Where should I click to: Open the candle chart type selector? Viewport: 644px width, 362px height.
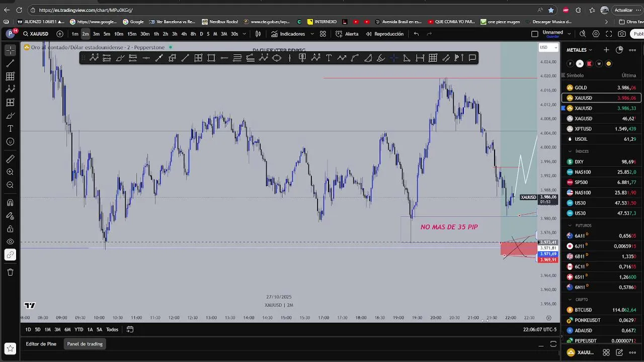click(x=258, y=34)
